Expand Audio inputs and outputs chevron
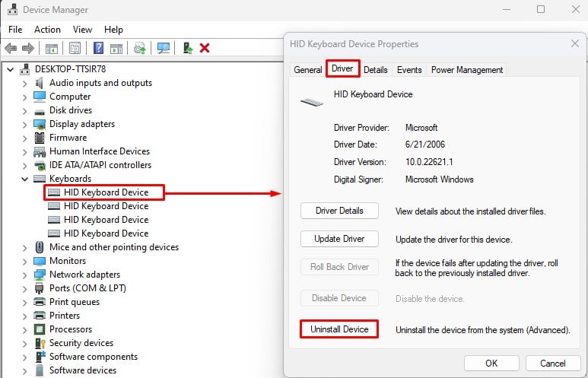This screenshot has height=378, width=588. 25,83
